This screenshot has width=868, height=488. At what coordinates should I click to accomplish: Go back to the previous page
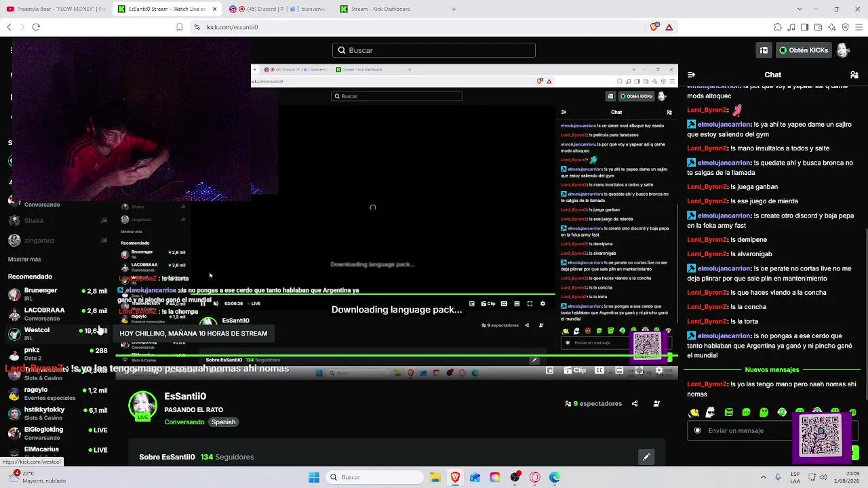pos(9,27)
